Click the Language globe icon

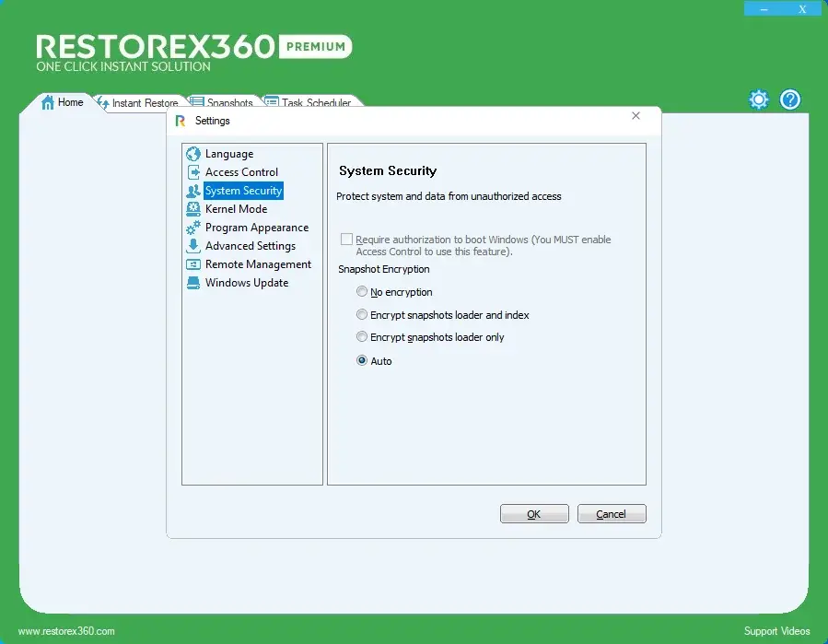[192, 154]
